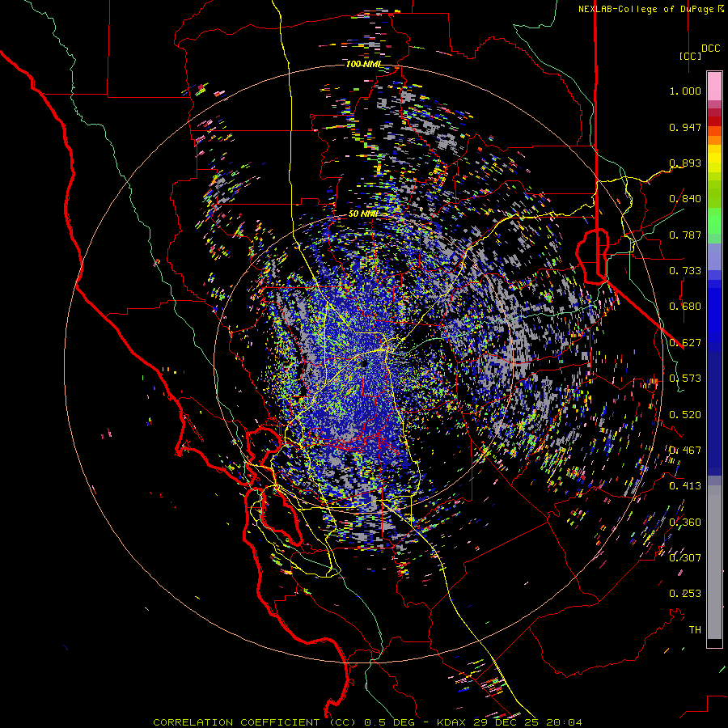This screenshot has height=728, width=728.
Task: Click the 0.947 legend value
Action: [685, 127]
